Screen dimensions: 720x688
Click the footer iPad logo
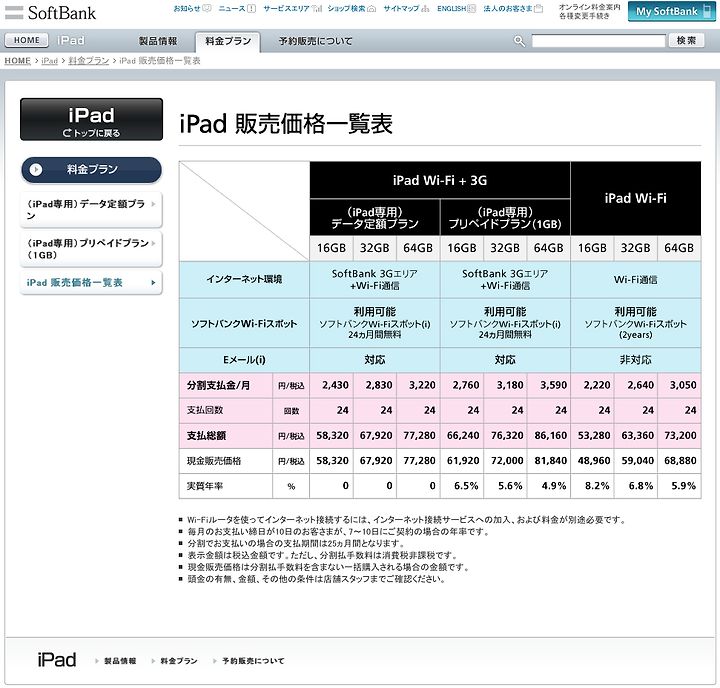57,660
